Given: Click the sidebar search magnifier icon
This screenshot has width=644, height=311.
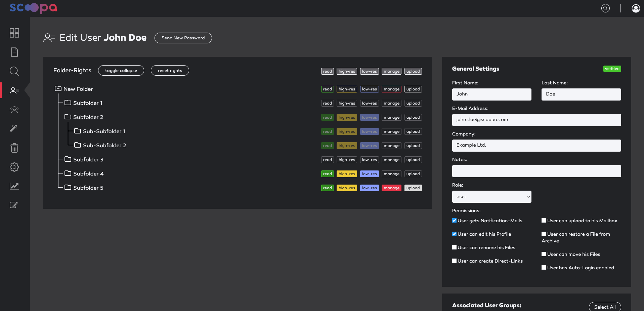Looking at the screenshot, I should pyautogui.click(x=14, y=71).
